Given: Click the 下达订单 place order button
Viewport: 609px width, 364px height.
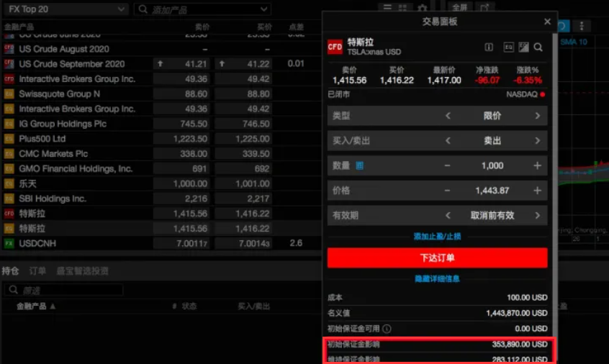Looking at the screenshot, I should pyautogui.click(x=438, y=258).
